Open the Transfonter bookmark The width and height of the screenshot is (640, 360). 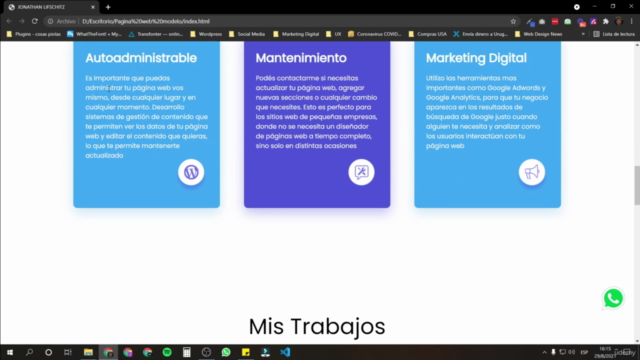[156, 34]
